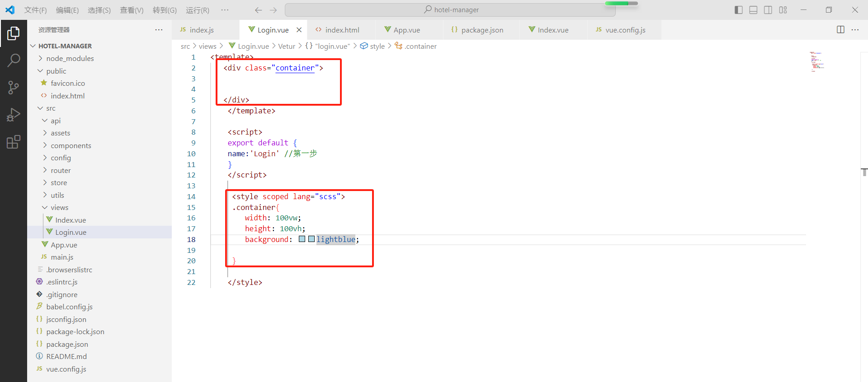Viewport: 868px width, 382px height.
Task: Click the code minimap preview
Action: [x=817, y=62]
